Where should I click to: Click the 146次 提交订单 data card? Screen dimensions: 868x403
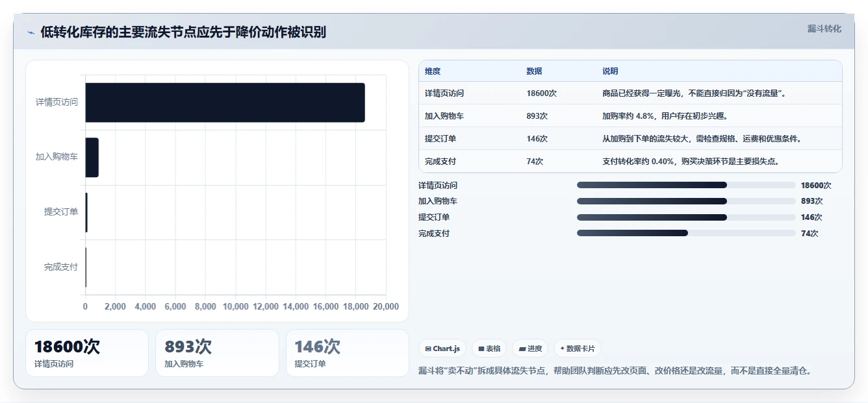tap(348, 353)
